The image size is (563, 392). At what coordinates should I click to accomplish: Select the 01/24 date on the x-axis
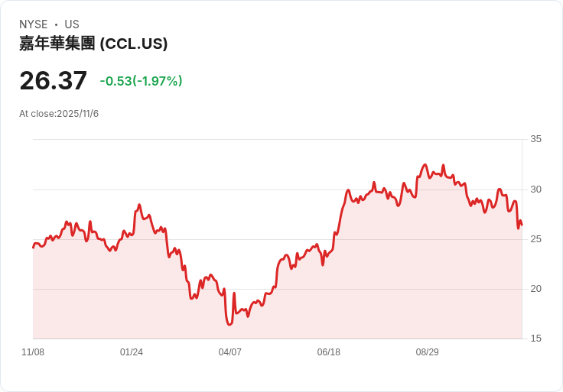[x=132, y=352]
